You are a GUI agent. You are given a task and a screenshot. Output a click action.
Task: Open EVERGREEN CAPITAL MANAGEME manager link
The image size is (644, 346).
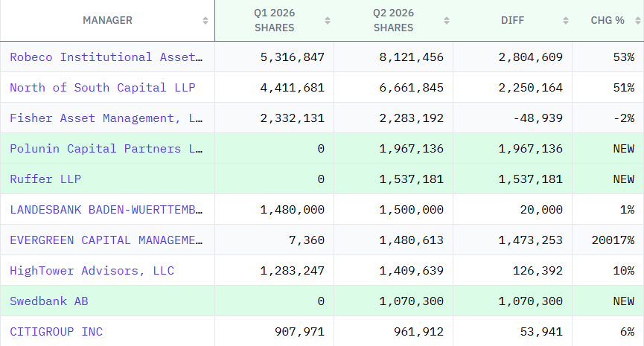106,240
